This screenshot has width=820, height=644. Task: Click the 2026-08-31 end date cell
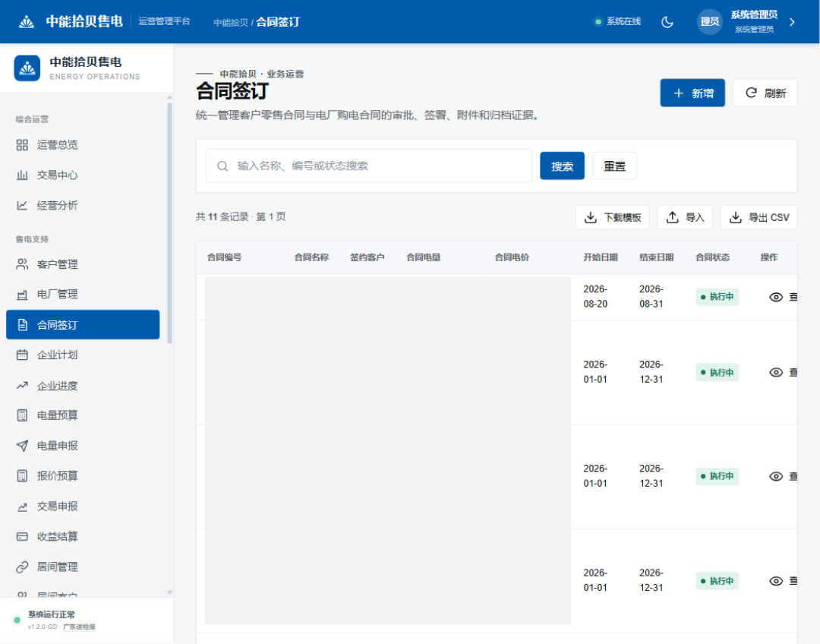pos(651,297)
